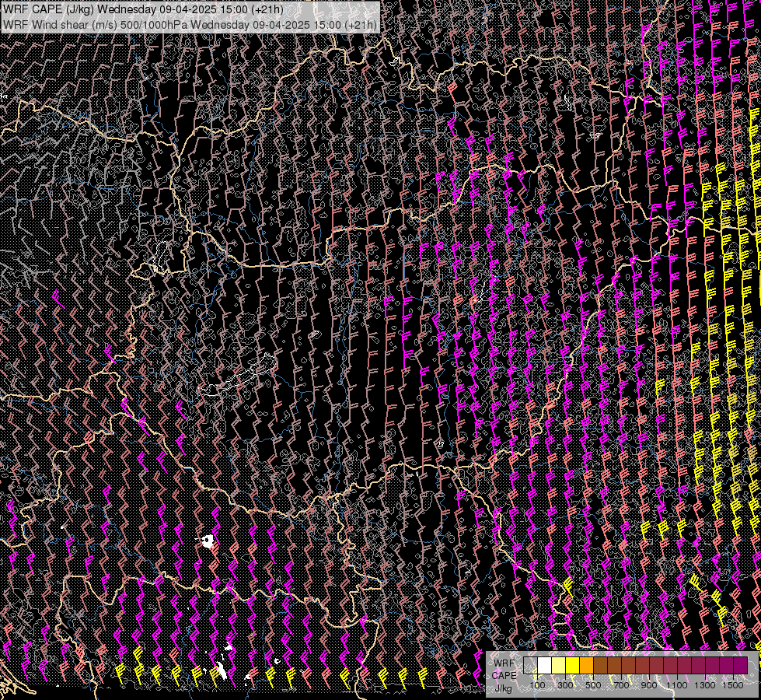Select the pale yellow CAPE legend swatch
Screen dimensions: 761x700
pyautogui.click(x=559, y=665)
